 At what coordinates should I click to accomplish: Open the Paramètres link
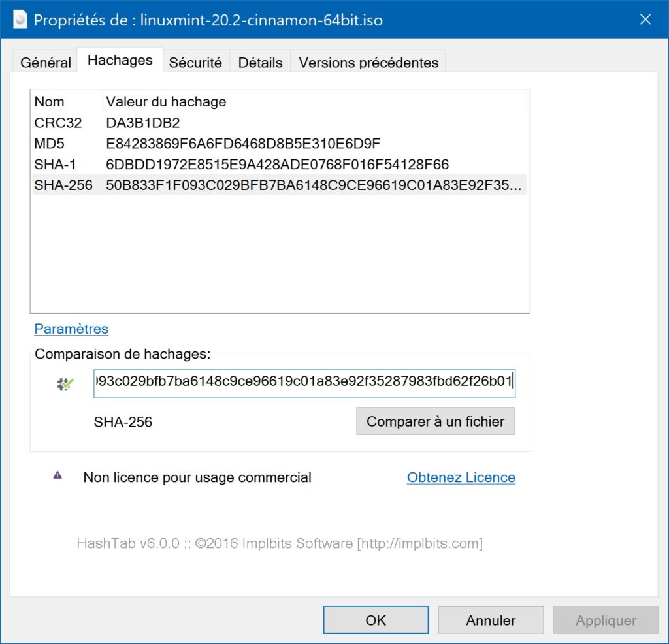click(x=71, y=329)
